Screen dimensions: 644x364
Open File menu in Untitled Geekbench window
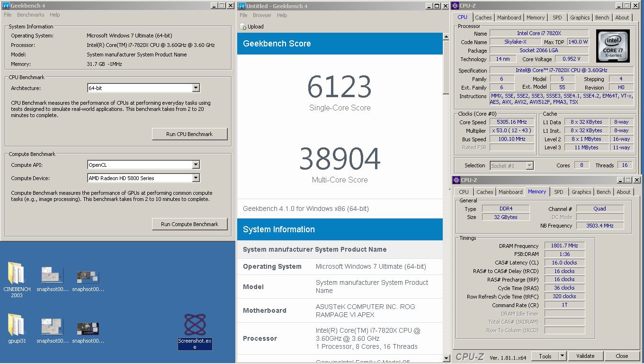tap(243, 15)
